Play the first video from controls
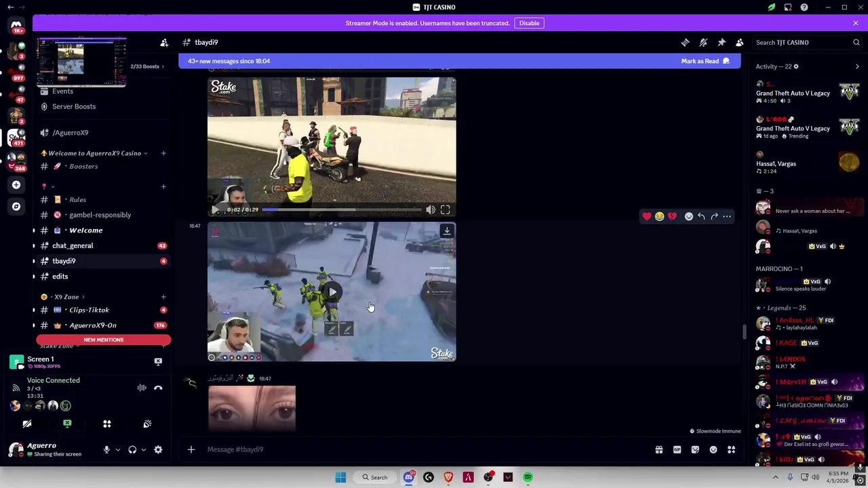The image size is (868, 488). tap(216, 210)
